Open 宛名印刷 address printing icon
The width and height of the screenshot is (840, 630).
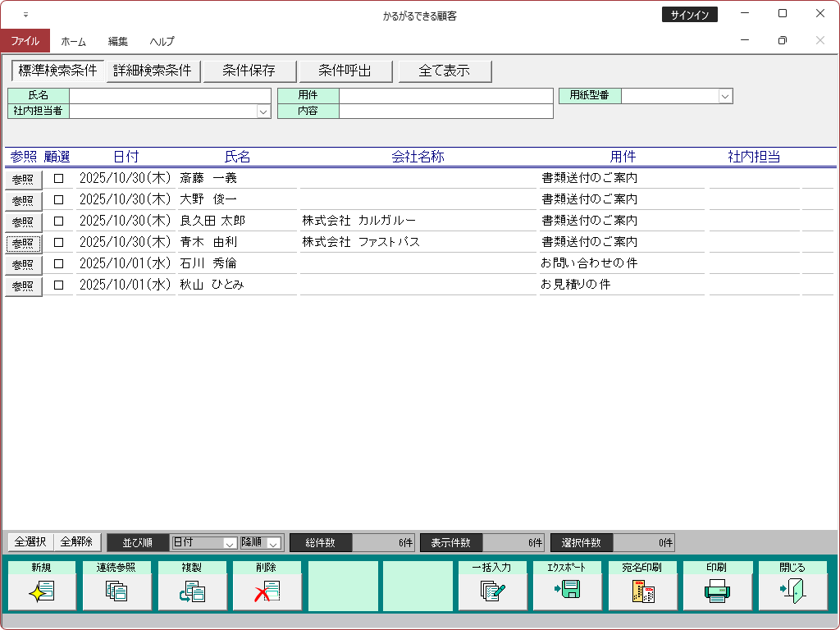coord(642,591)
